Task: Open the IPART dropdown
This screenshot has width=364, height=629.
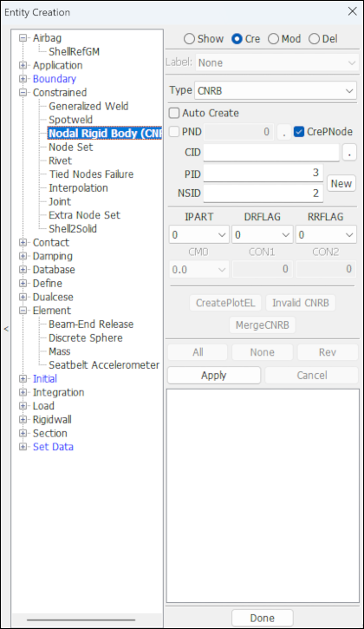Action: click(198, 234)
